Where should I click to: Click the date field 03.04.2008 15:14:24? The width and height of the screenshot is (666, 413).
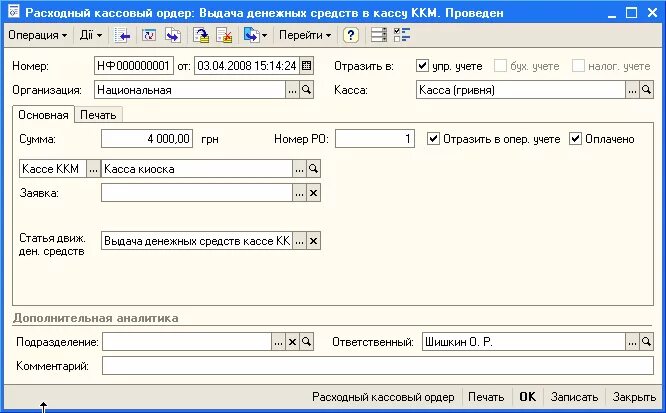247,66
